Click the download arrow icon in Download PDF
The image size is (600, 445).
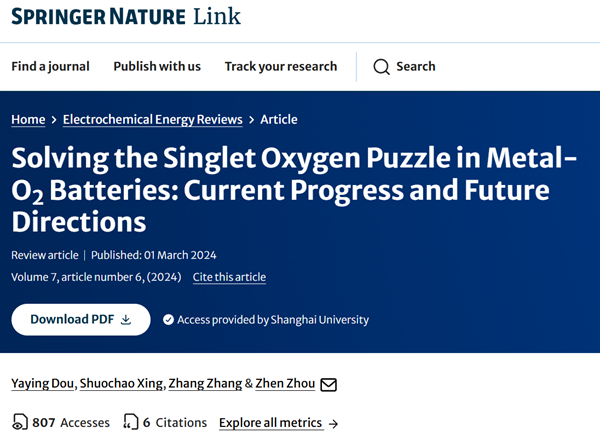point(126,319)
